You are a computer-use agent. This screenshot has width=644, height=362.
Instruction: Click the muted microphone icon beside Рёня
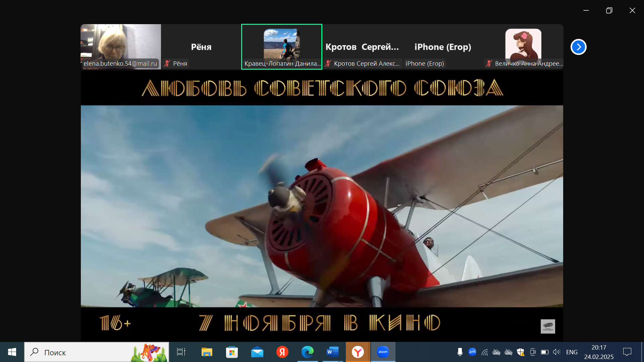click(167, 63)
